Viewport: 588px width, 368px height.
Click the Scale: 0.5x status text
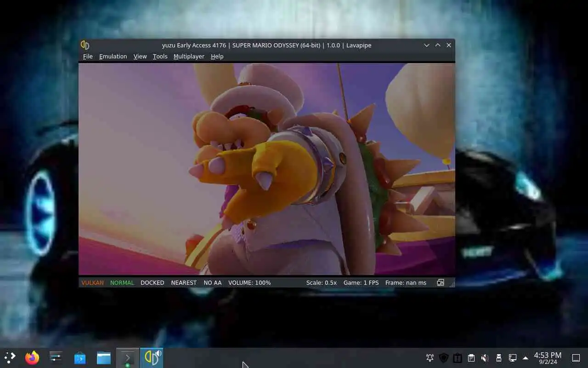pyautogui.click(x=321, y=282)
